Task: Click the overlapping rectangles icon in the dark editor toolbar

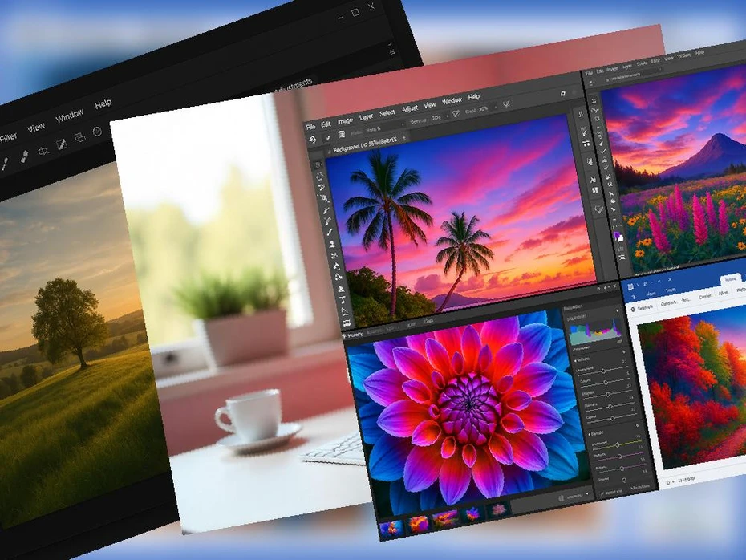Action: [79, 137]
